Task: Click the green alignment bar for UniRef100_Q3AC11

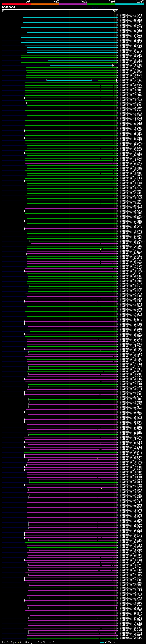Action: coord(72,588)
